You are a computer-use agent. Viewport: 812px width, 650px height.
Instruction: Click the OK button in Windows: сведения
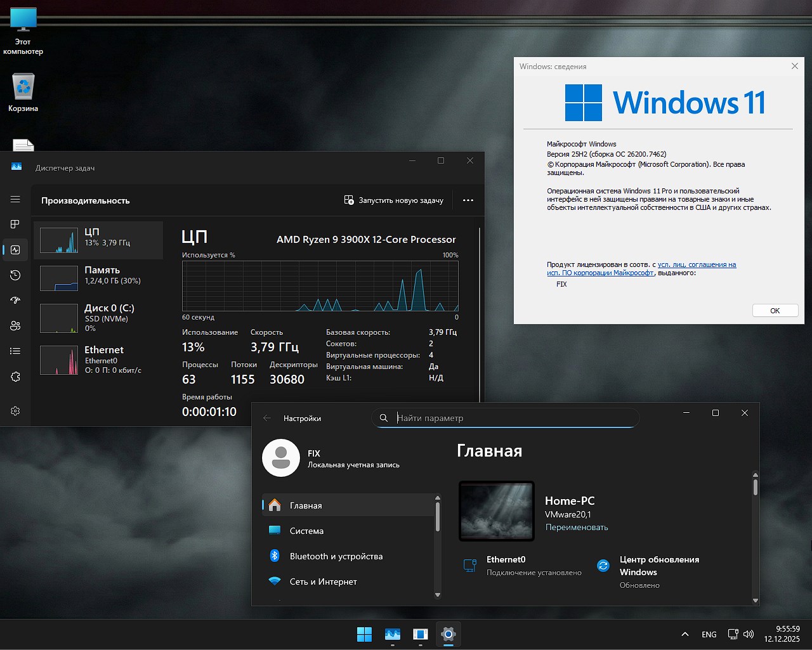775,310
